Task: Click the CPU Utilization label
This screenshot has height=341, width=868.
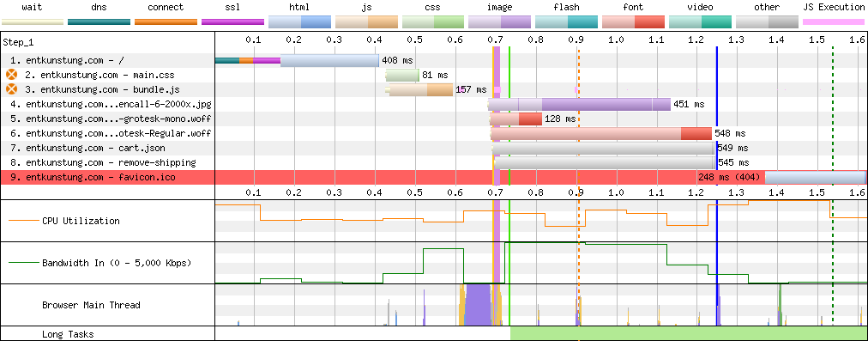Action: coord(81,221)
